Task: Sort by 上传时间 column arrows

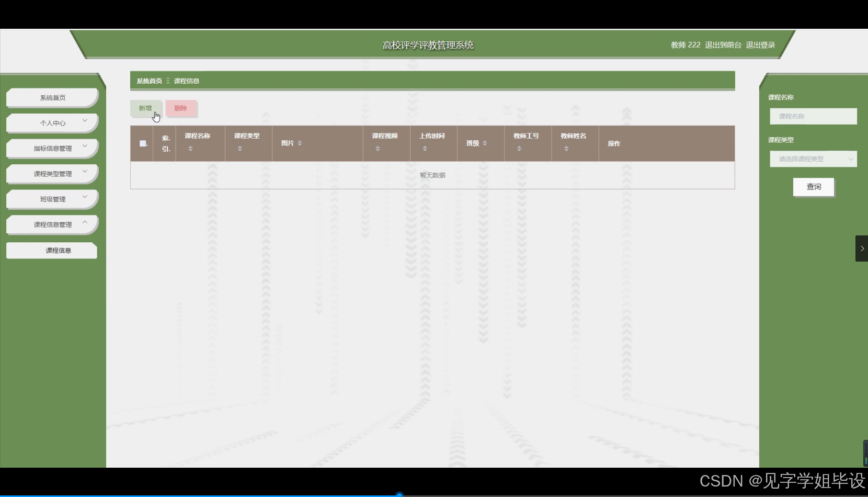Action: tap(425, 149)
